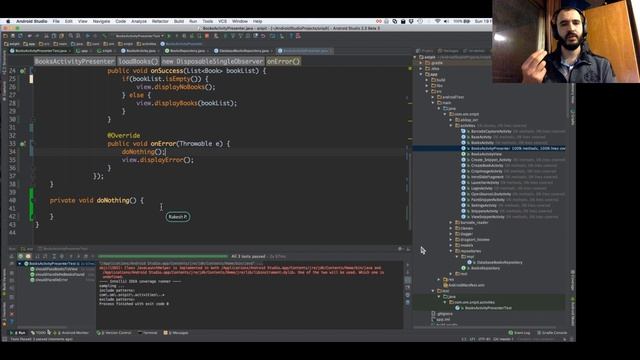The width and height of the screenshot is (640, 360).
Task: Expand the libs folder in project tree
Action: [427, 86]
